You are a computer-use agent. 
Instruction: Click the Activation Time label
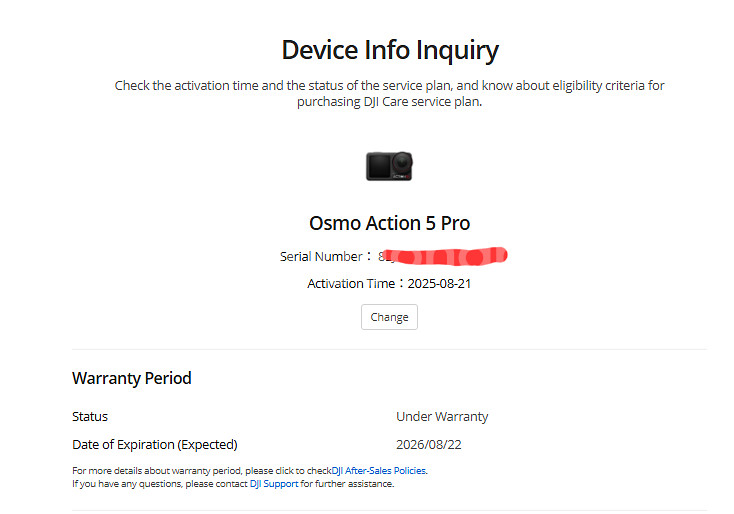click(x=352, y=284)
